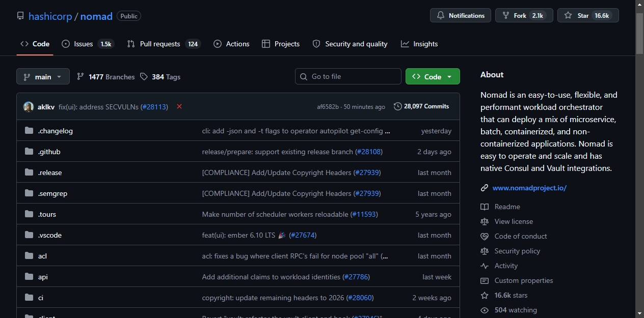Open the .github directory name
644x318 pixels.
coord(49,152)
